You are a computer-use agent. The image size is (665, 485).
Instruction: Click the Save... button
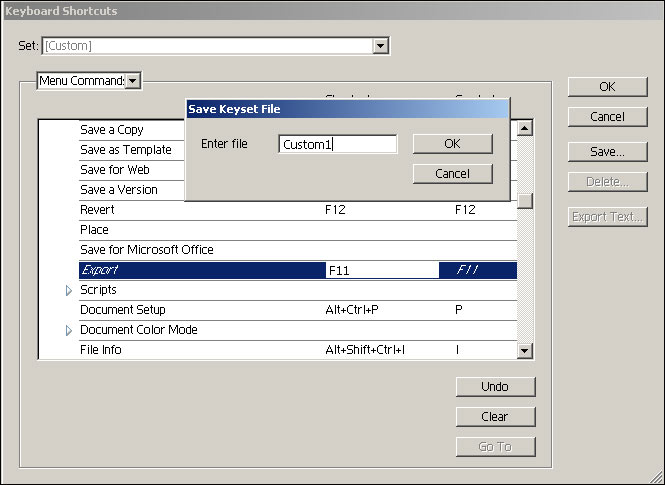point(606,152)
